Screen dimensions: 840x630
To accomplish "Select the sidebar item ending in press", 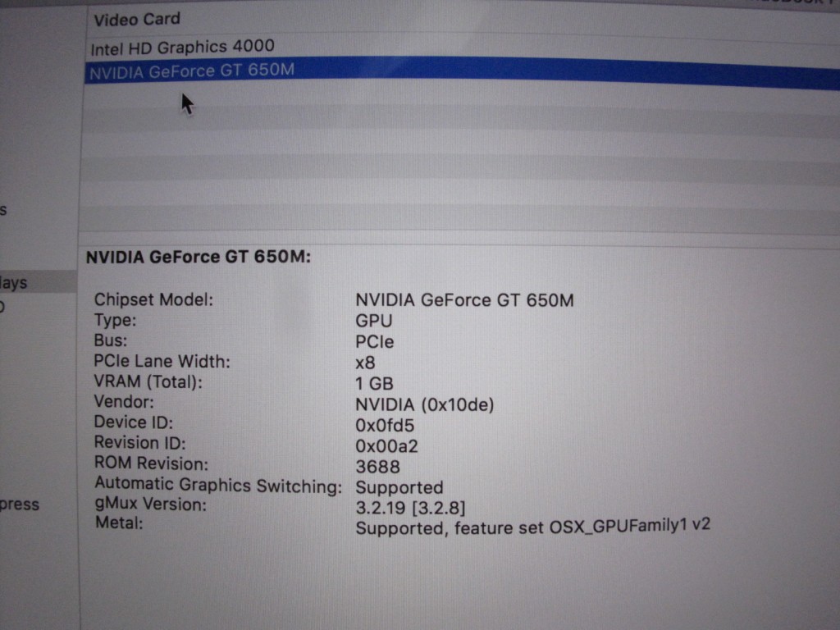I will (20, 504).
